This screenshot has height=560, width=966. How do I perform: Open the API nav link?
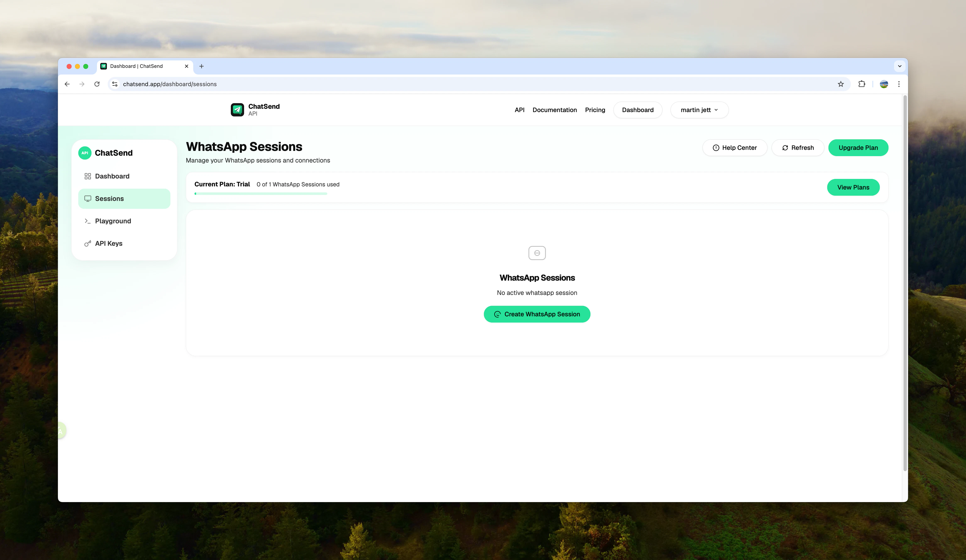pos(519,110)
